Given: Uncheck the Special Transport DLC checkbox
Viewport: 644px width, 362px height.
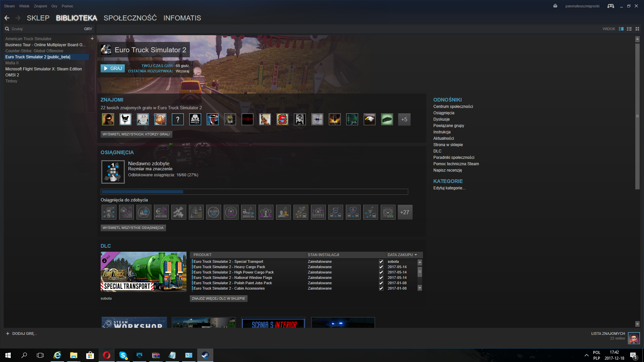Looking at the screenshot, I should [381, 261].
